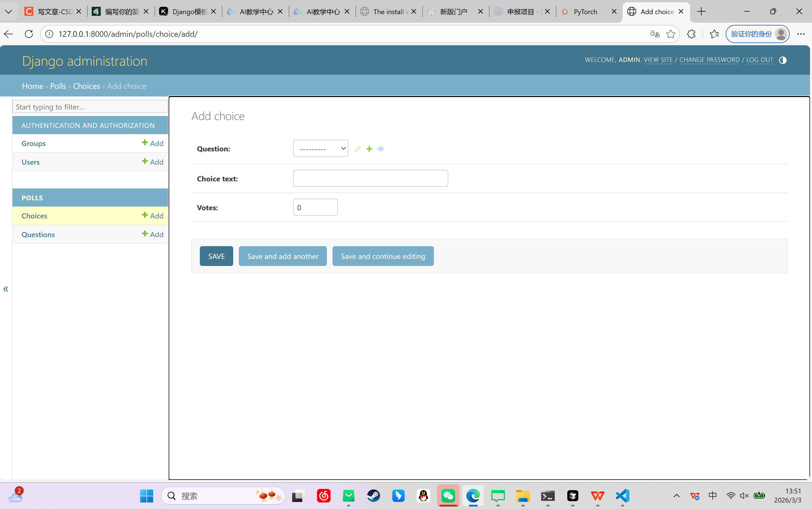
Task: Toggle the light/dark theme icon
Action: (783, 60)
